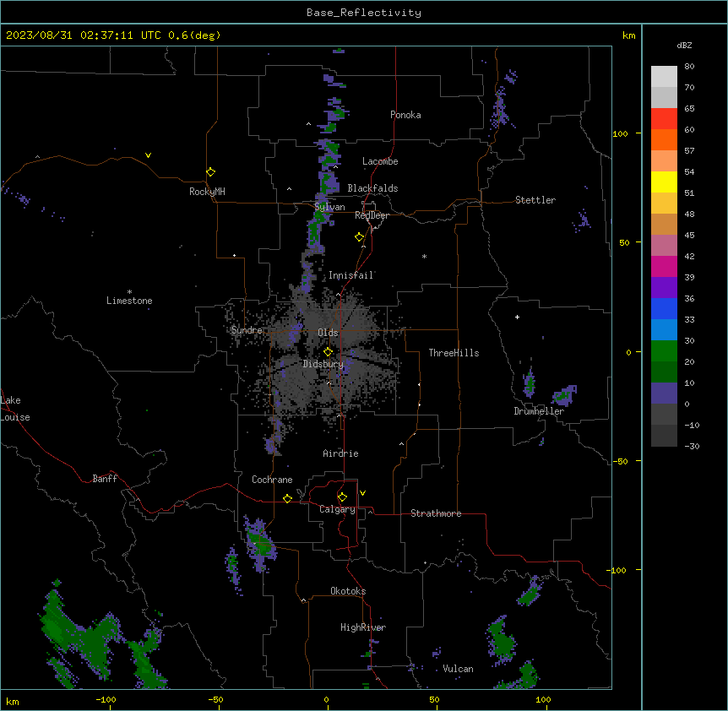This screenshot has height=711, width=728.
Task: Click the -30 value in dBZ legend
Action: 692,447
